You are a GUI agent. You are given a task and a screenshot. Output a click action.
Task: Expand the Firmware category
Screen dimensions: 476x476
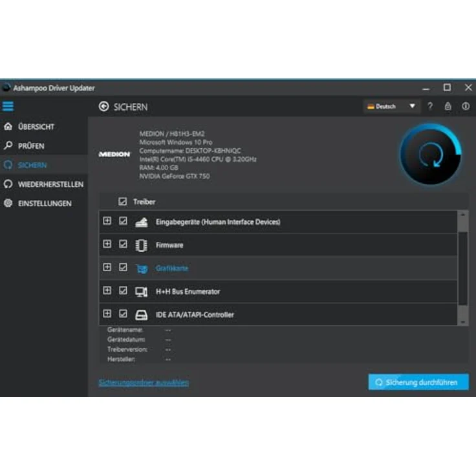pos(107,244)
